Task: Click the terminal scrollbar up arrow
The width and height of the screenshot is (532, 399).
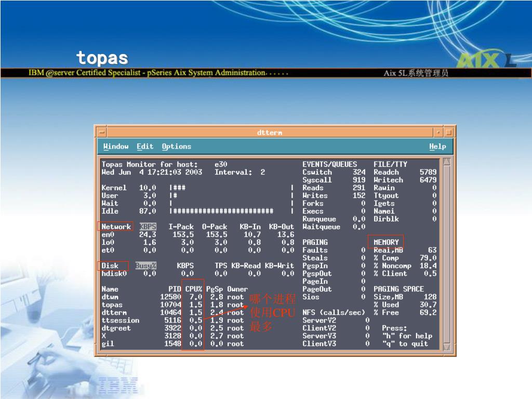Action: [447, 162]
